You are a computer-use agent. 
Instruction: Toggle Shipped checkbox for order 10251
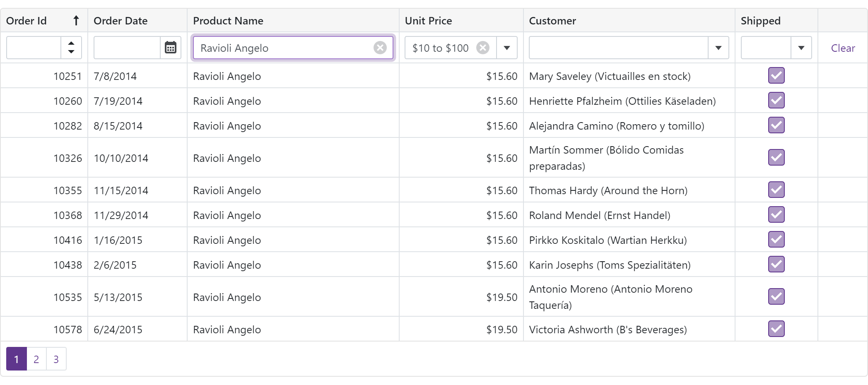pyautogui.click(x=776, y=76)
